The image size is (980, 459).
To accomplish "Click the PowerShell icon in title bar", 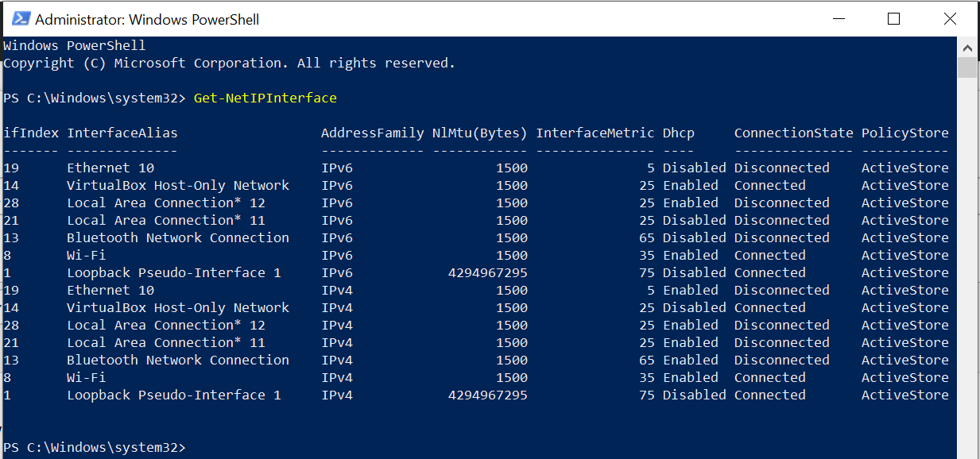I will [20, 19].
